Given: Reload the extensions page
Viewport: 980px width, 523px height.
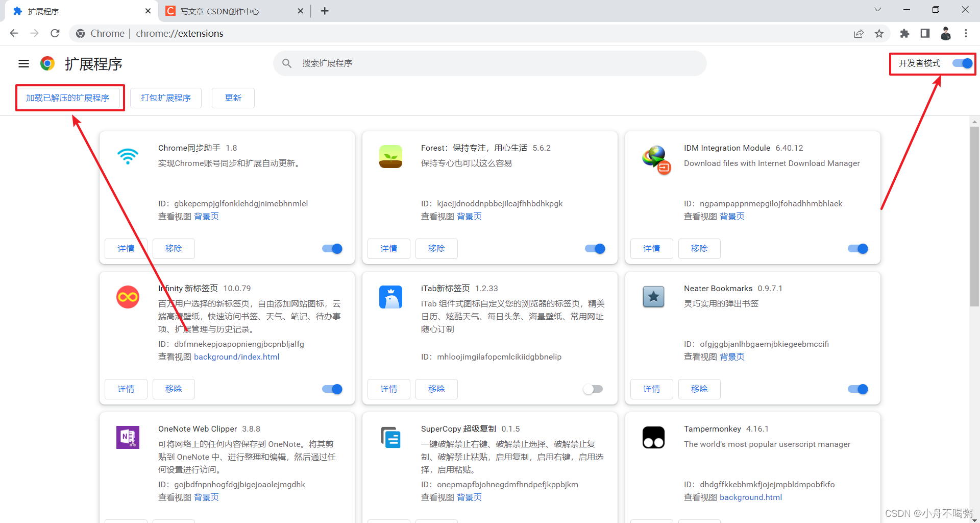Looking at the screenshot, I should click(55, 33).
